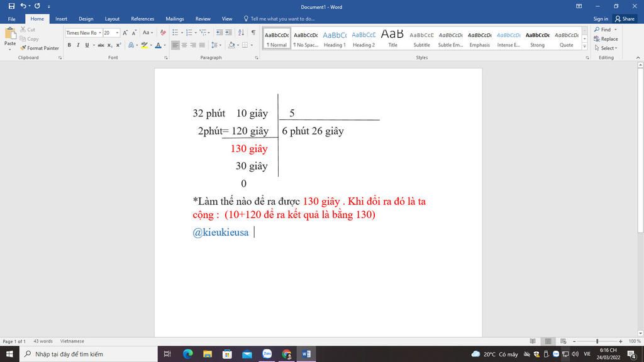Screen dimensions: 644x362
Task: Switch to the Insert ribbon tab
Action: pos(61,19)
